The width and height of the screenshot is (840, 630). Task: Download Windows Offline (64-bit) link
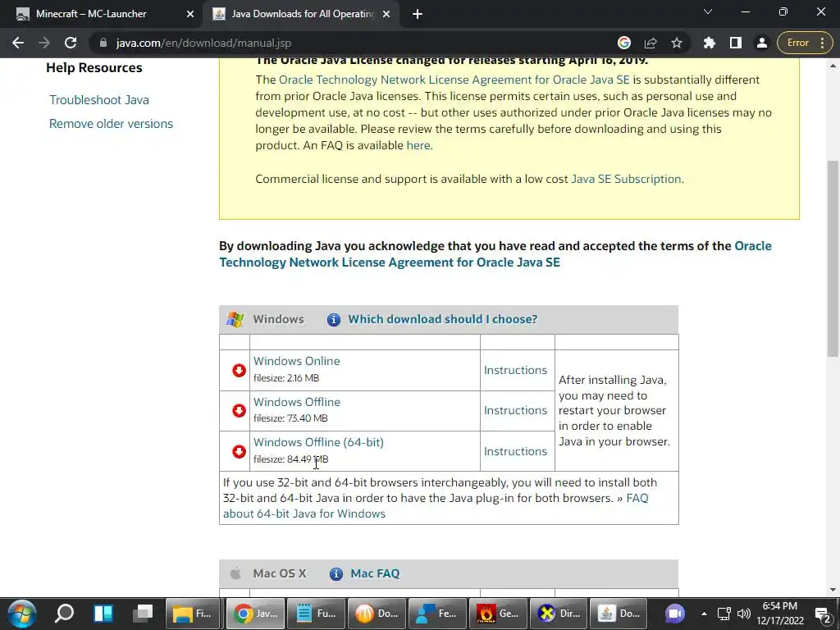coord(318,442)
